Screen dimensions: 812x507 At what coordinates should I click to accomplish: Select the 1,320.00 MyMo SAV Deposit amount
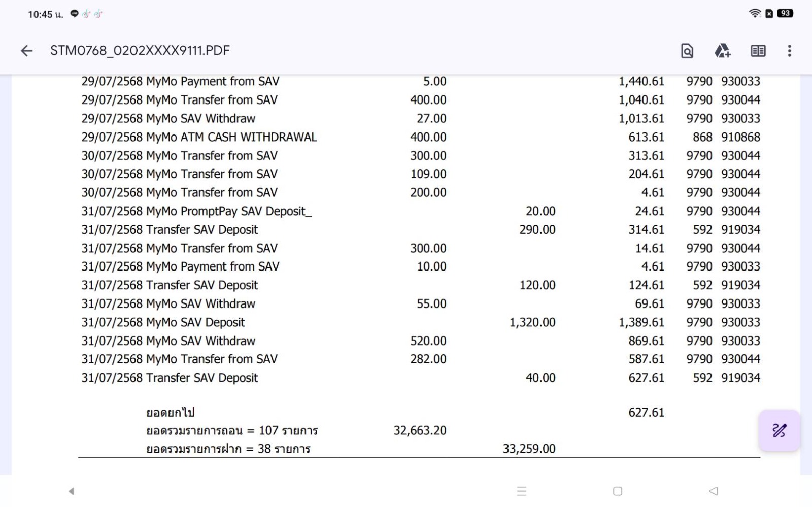click(532, 322)
